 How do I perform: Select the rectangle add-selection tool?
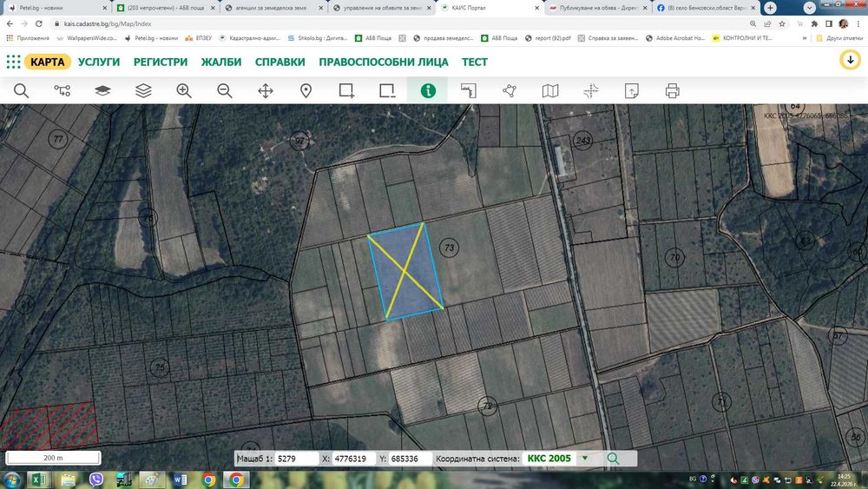tap(346, 91)
